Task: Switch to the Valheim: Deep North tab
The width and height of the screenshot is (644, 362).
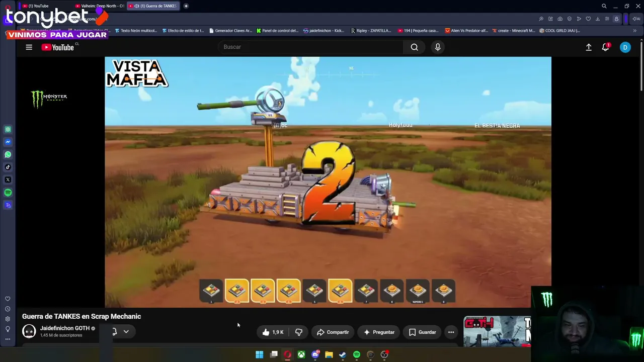Action: click(x=99, y=6)
